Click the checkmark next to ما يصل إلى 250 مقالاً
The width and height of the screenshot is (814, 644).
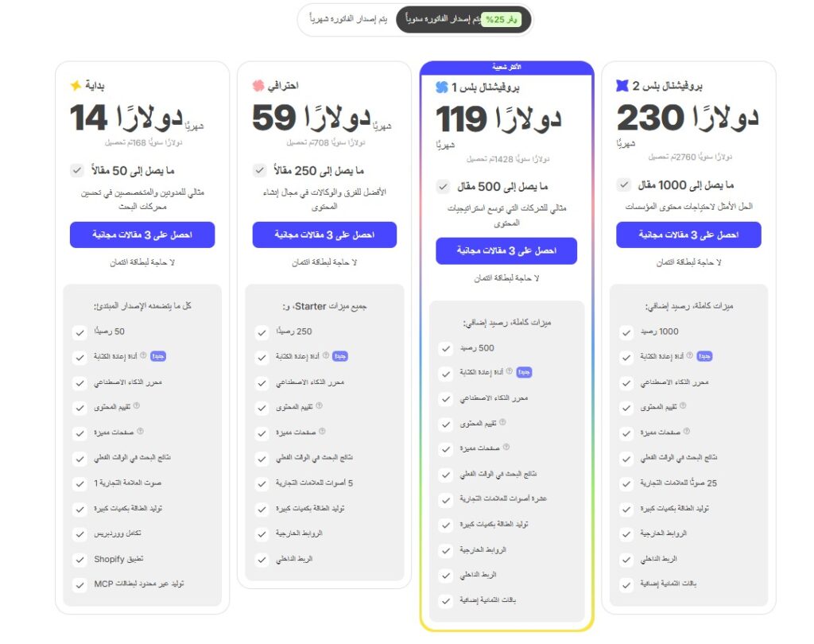coord(260,170)
